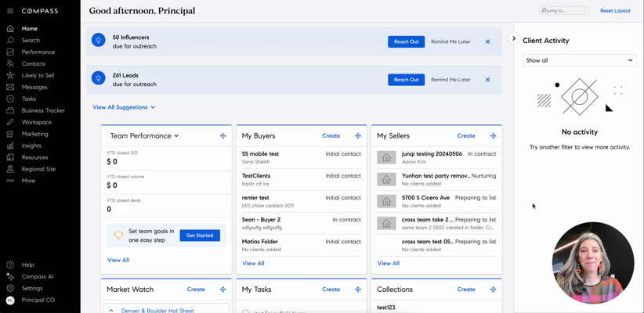This screenshot has width=644, height=313.
Task: Click move icon on Team Performance card
Action: [223, 136]
